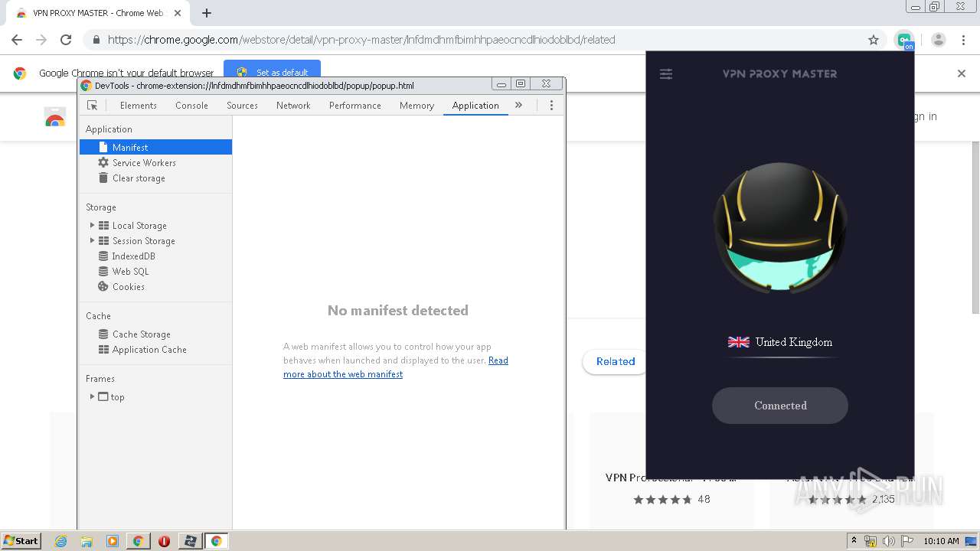Click the Chrome Web Store logo icon
This screenshot has height=551, width=980.
[55, 116]
